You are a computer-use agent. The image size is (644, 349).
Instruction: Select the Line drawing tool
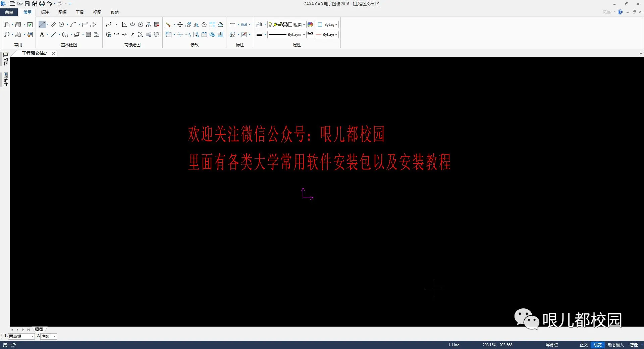(x=42, y=24)
